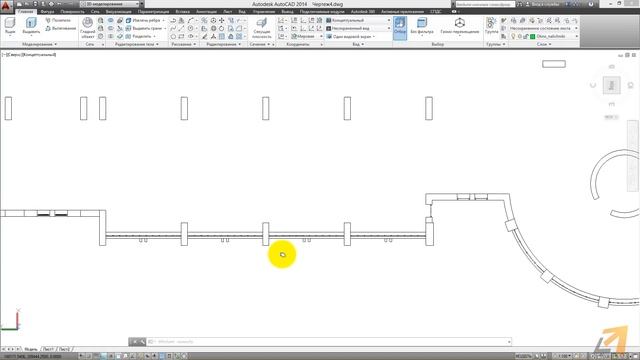Open layer state Несохраненное состояние листа dropdown
This screenshot has height=360, width=640.
543,28
